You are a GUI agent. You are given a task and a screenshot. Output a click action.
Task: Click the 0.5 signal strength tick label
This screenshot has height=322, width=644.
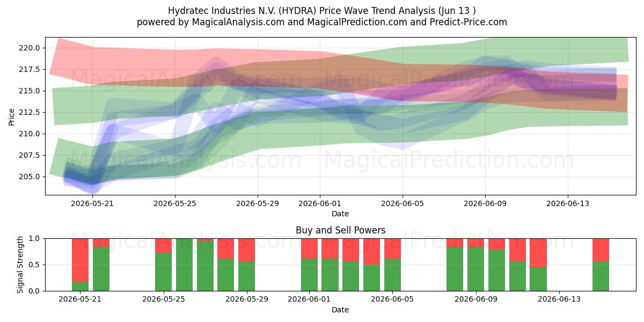coord(34,265)
